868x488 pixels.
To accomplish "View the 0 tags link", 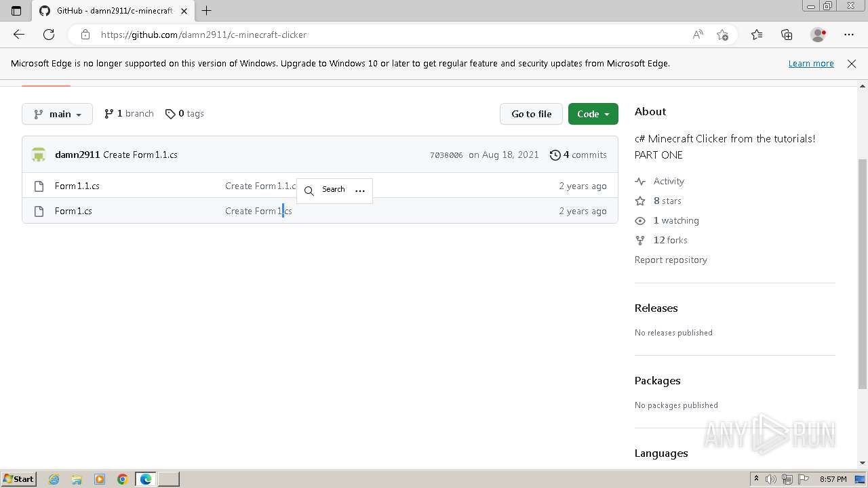I will coord(184,114).
